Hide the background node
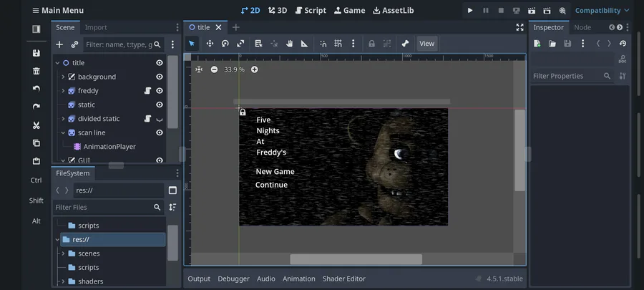Screen dimensions: 644x290 click(160, 77)
